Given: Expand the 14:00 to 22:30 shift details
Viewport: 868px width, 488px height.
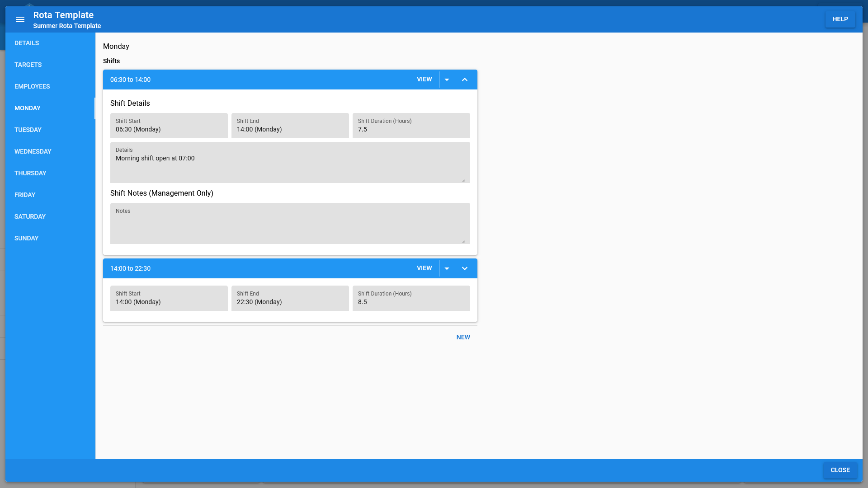Looking at the screenshot, I should tap(464, 268).
